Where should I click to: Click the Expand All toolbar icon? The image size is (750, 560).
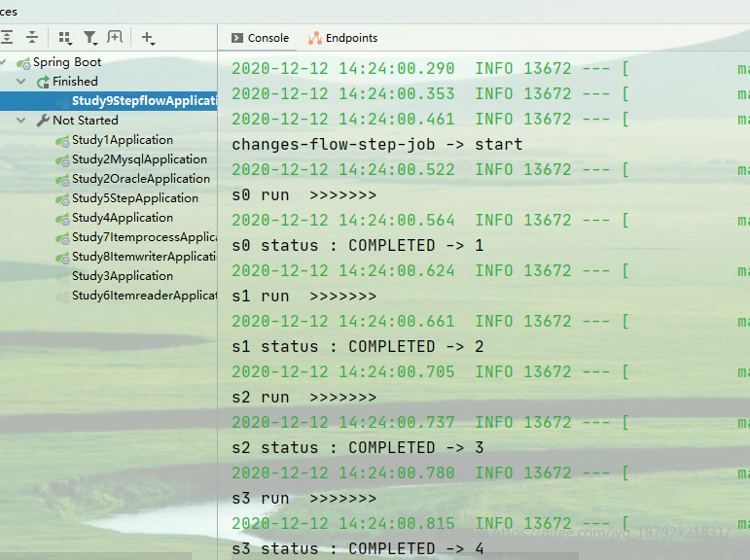tap(7, 37)
